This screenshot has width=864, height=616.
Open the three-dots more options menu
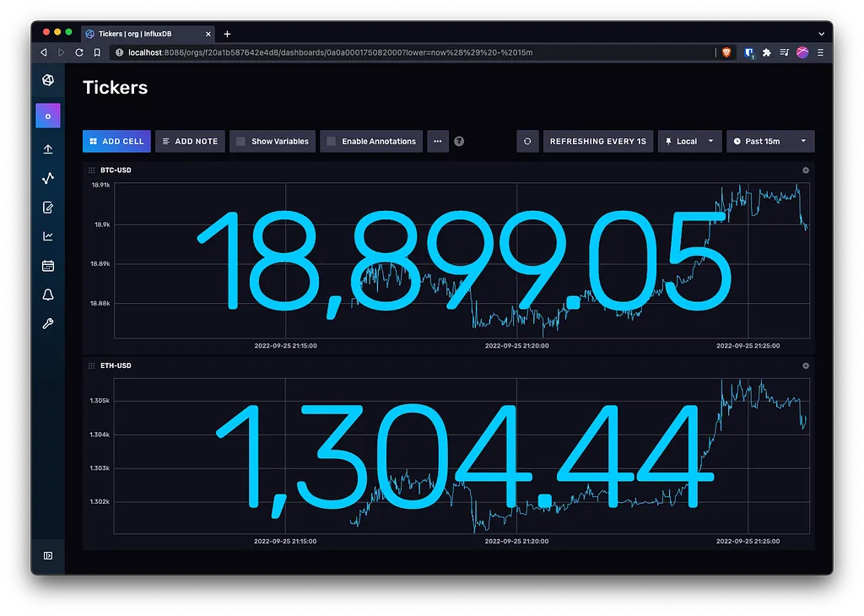click(x=438, y=142)
